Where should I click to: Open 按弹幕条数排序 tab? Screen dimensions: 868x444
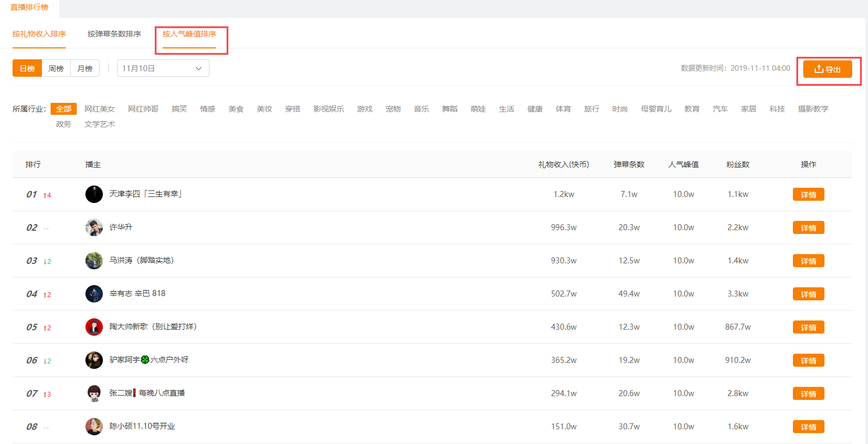[x=114, y=34]
